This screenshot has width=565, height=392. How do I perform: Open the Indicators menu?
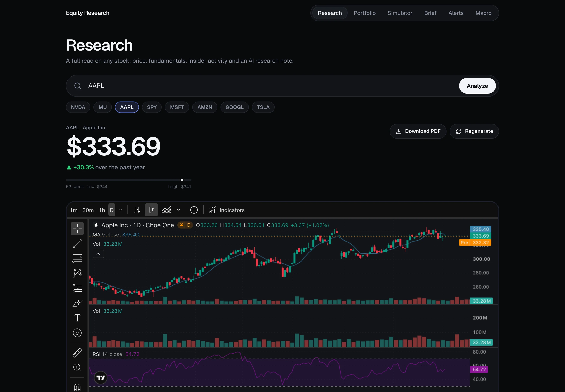point(227,210)
